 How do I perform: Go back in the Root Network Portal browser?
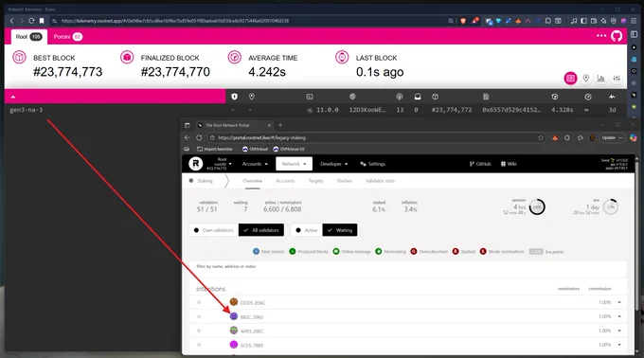pyautogui.click(x=188, y=137)
